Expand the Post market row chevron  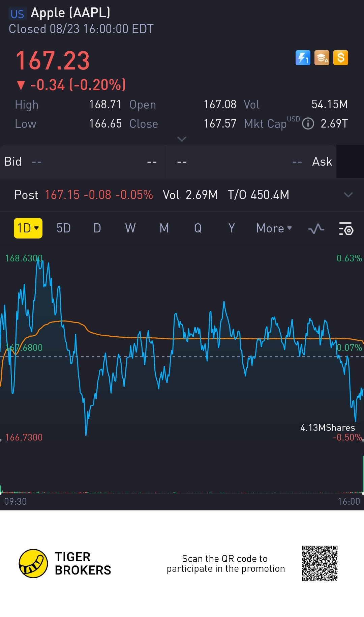point(348,195)
